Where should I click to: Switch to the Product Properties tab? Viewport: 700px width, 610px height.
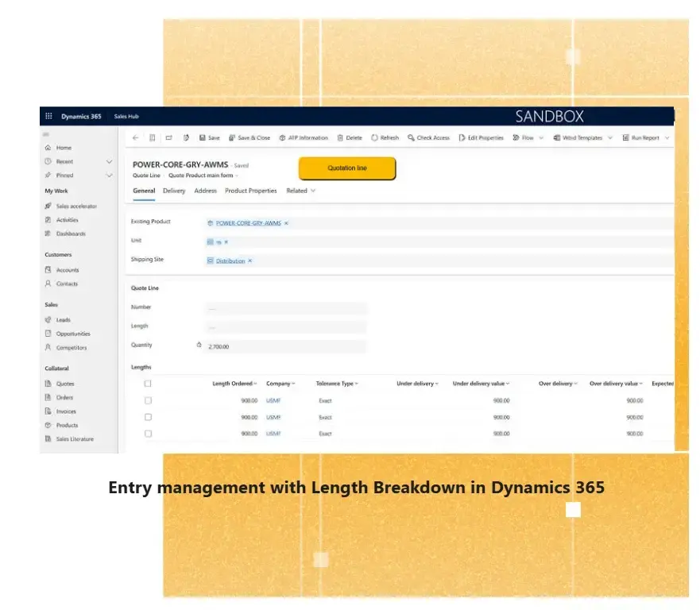tap(250, 191)
